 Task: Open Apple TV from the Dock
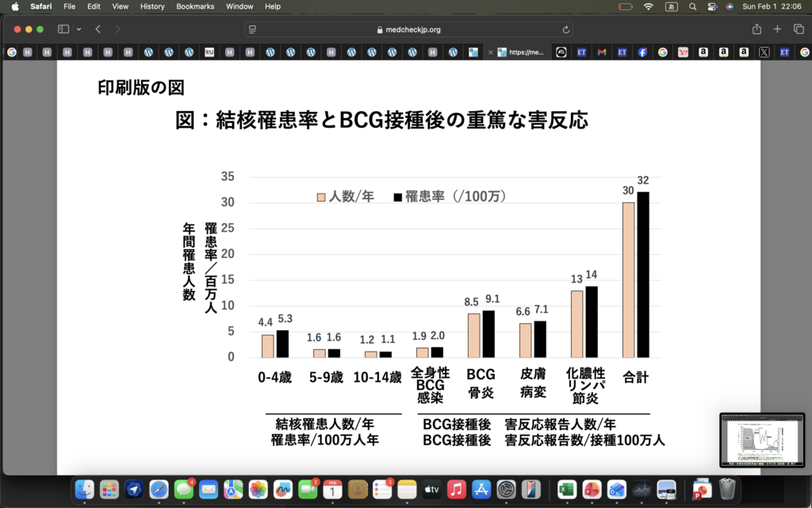(431, 490)
